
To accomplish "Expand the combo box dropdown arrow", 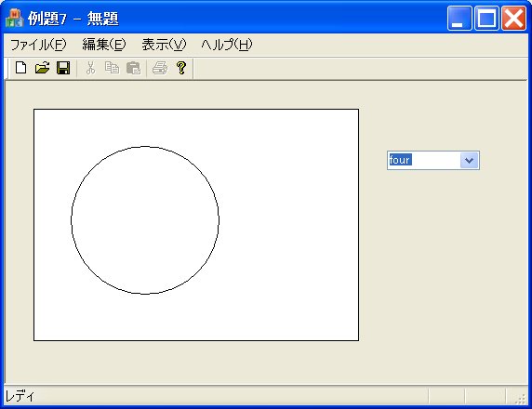I will 470,160.
